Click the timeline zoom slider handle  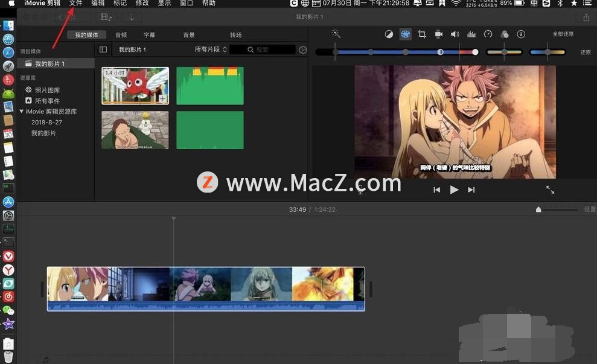pos(538,209)
